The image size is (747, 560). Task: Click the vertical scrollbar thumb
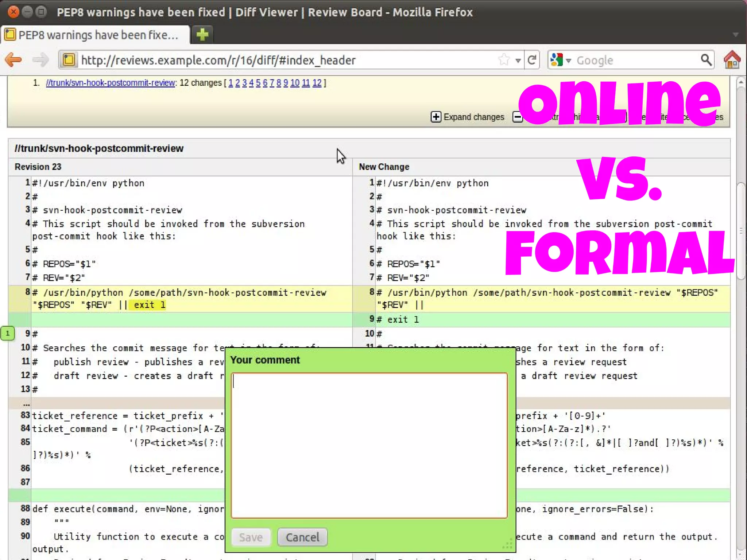pyautogui.click(x=741, y=231)
